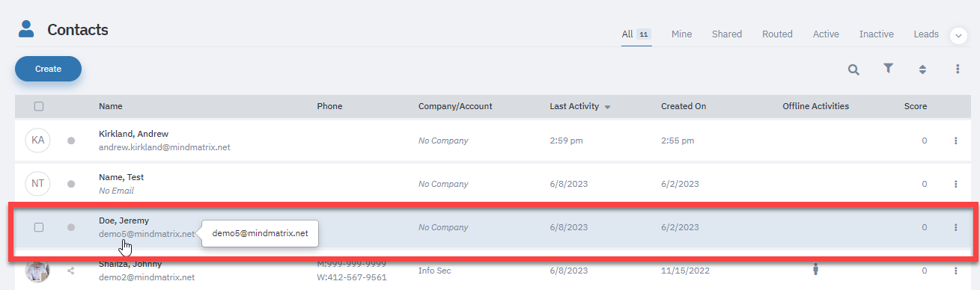The width and height of the screenshot is (980, 290).
Task: Click the demo2@mindmatrix.net email address
Action: pos(147,277)
